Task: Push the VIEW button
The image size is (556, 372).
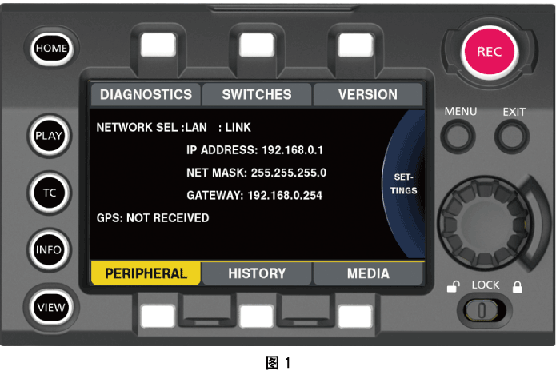Action: [51, 307]
